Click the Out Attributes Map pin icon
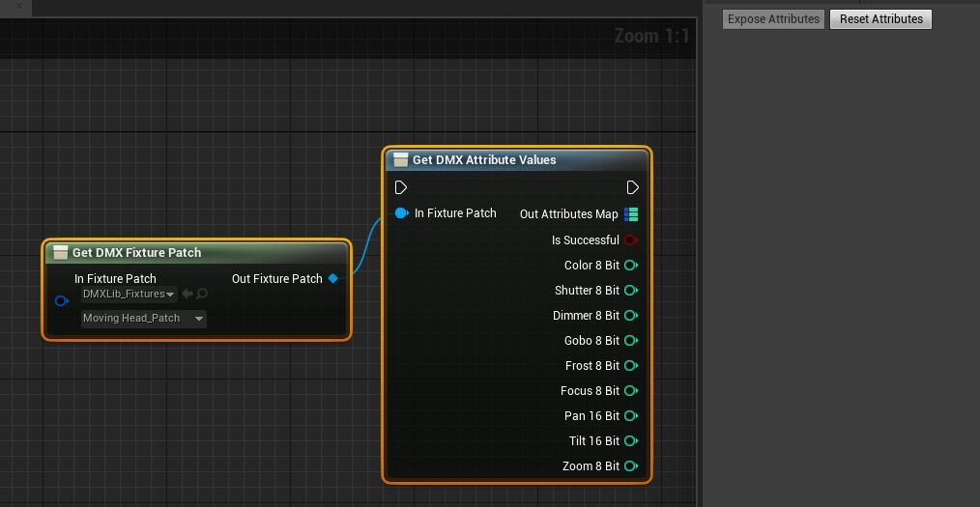The width and height of the screenshot is (980, 507). click(631, 214)
